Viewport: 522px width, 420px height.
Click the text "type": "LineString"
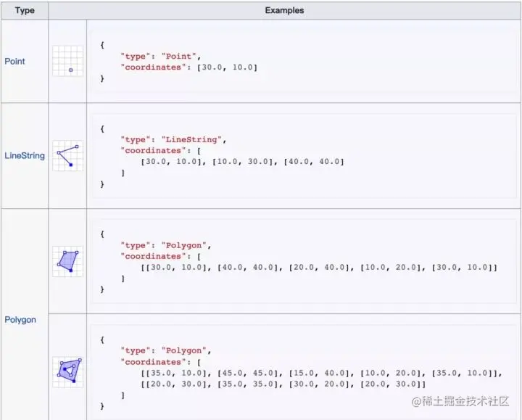171,139
